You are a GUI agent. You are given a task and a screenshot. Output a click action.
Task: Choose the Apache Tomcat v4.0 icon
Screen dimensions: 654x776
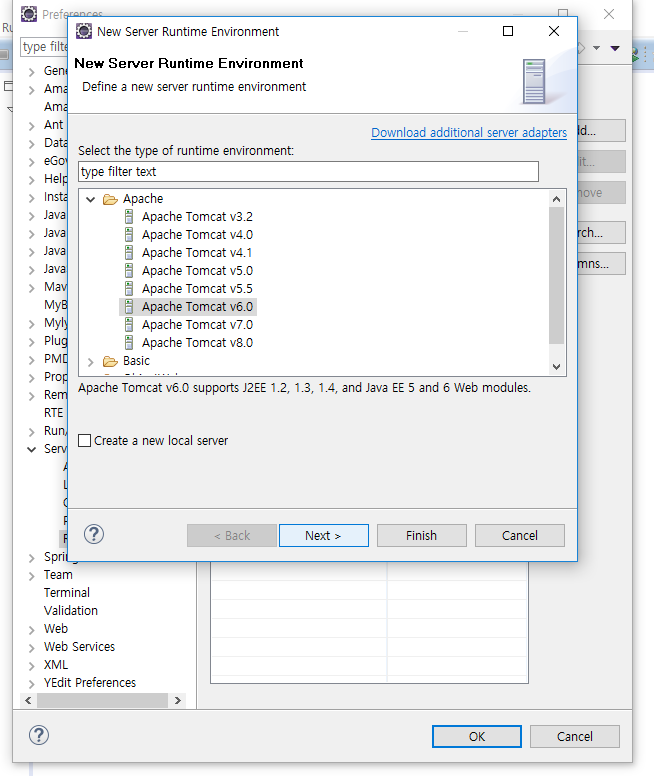(129, 235)
